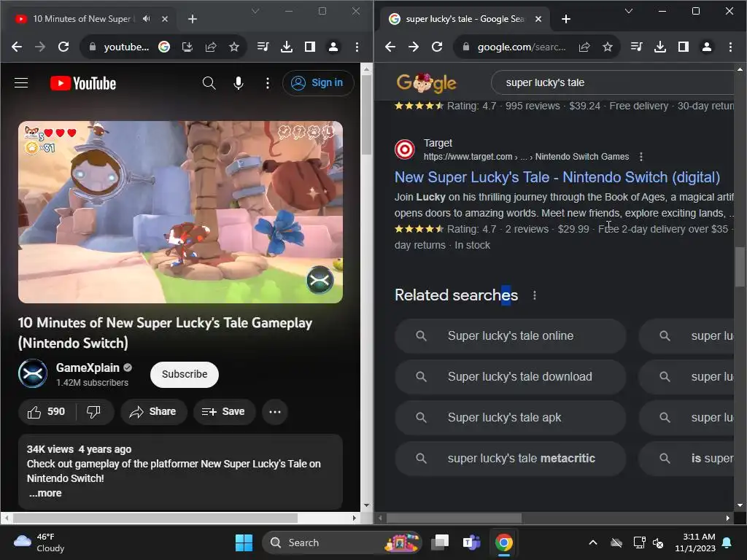
Task: Click GameXplain watermark on the video
Action: (320, 280)
